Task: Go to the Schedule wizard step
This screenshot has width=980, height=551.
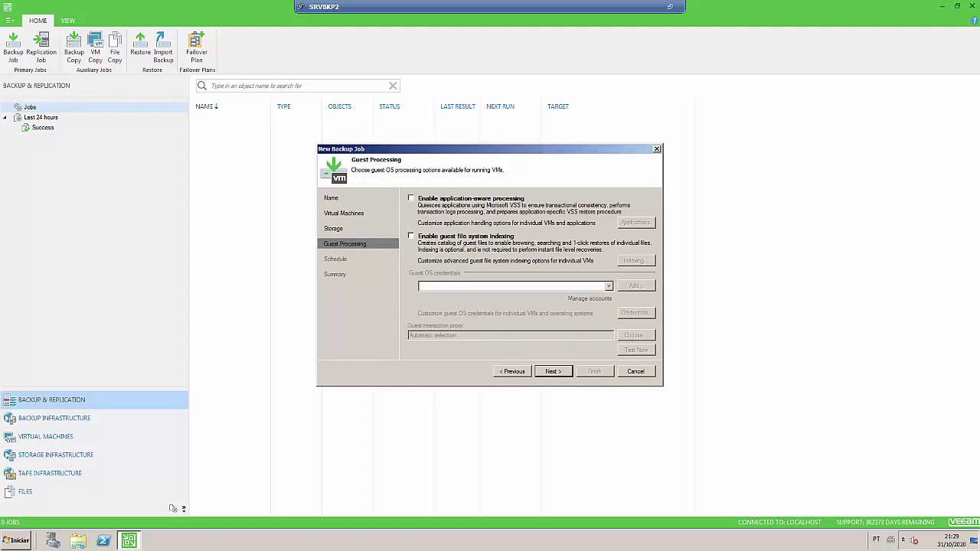Action: point(335,259)
